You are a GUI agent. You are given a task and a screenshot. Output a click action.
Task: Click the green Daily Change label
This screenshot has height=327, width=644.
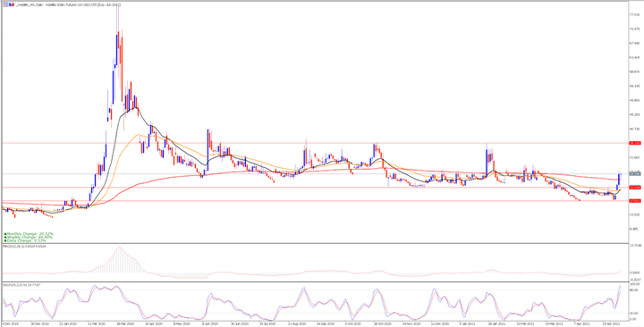pos(24,240)
